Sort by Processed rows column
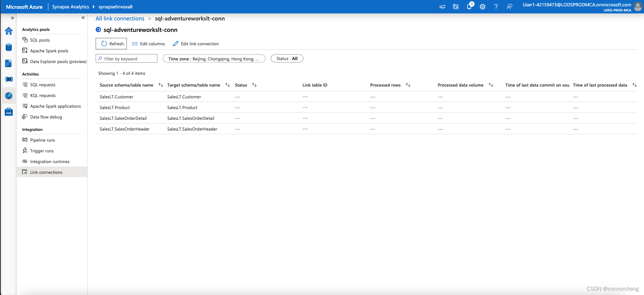 coord(408,85)
